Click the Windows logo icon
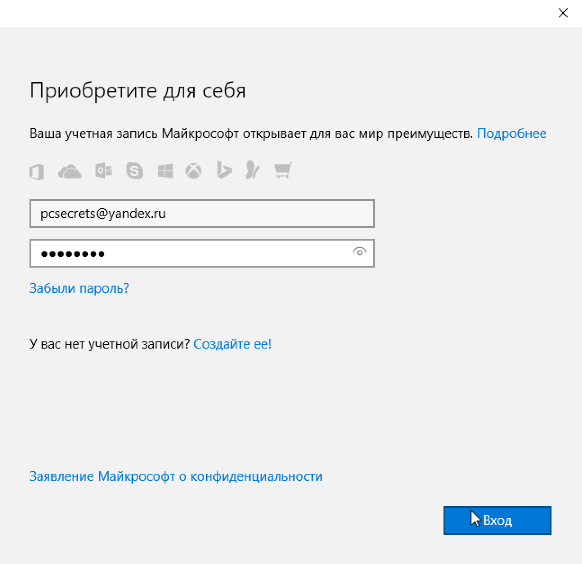The height and width of the screenshot is (564, 582). click(x=165, y=171)
